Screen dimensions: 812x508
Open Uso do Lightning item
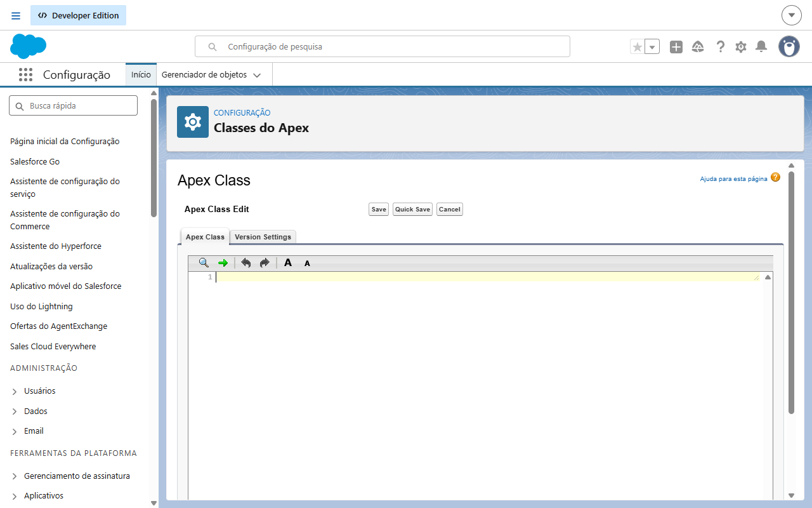(x=41, y=307)
